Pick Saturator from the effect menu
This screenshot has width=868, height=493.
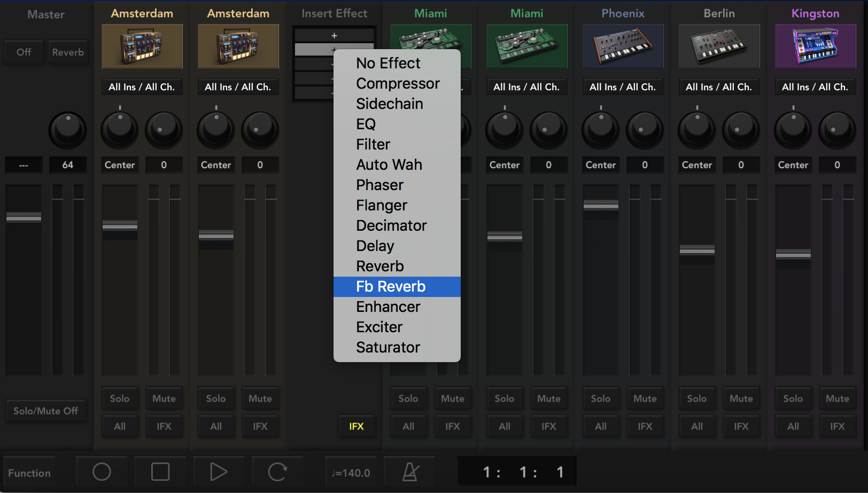[x=397, y=347]
